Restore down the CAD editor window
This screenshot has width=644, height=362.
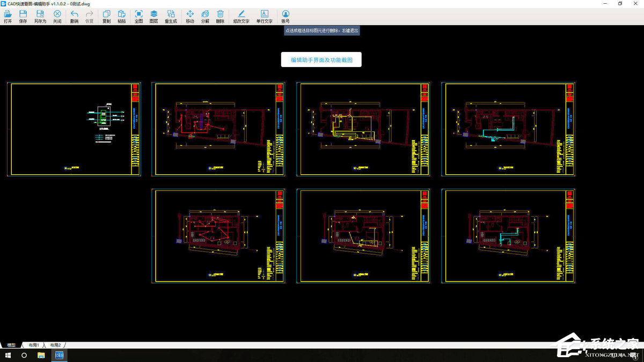(620, 4)
